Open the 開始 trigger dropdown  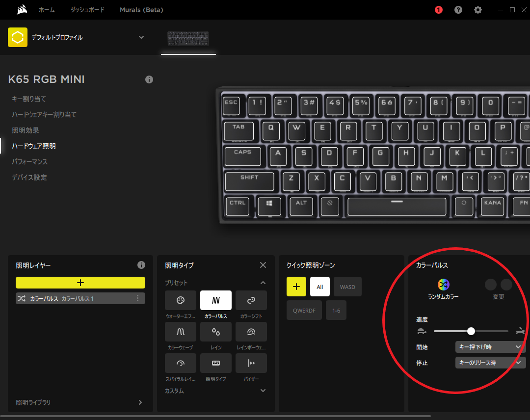click(490, 347)
